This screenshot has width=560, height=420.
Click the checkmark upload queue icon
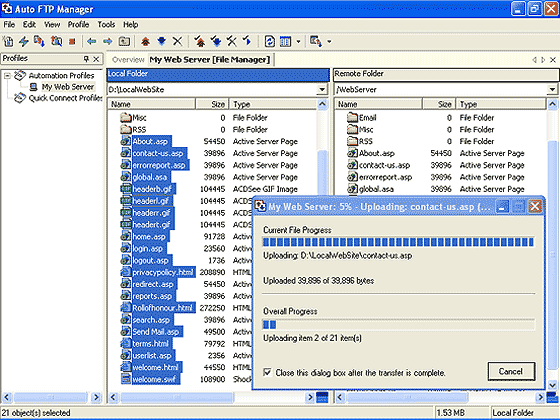[x=200, y=41]
